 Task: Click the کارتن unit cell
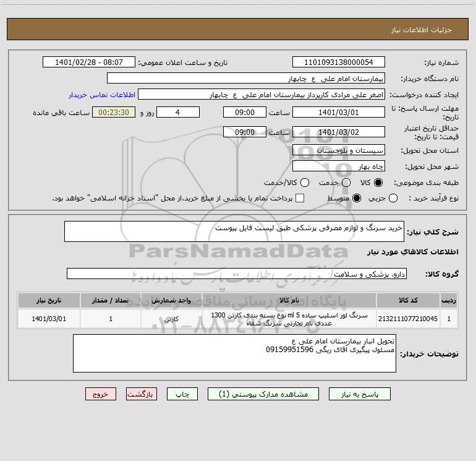(x=171, y=319)
